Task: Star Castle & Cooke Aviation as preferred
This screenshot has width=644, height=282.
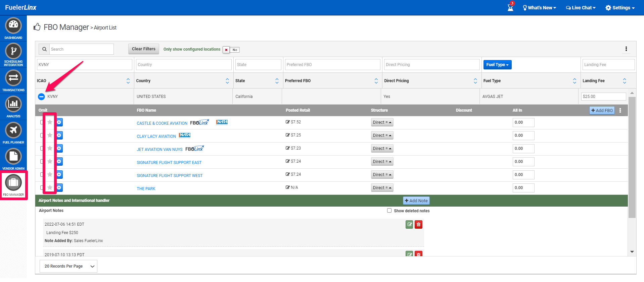Action: click(50, 122)
